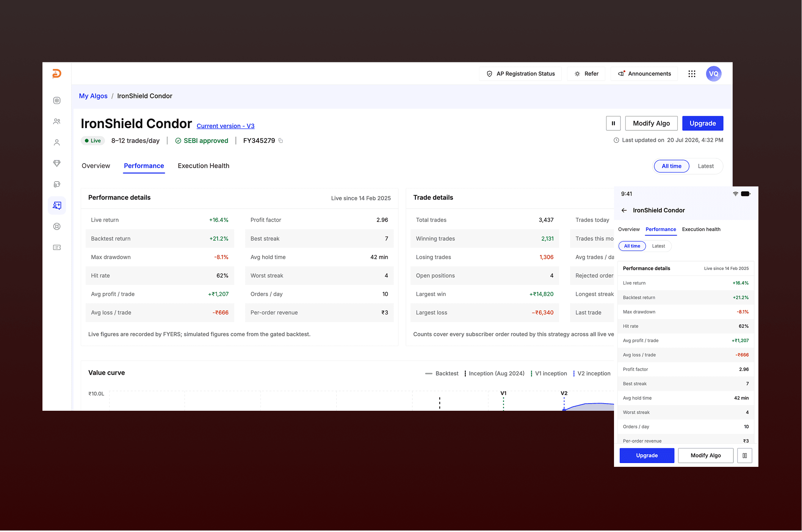Click the orange FYERS logo in the sidebar
Image resolution: width=802 pixels, height=532 pixels.
click(x=57, y=74)
